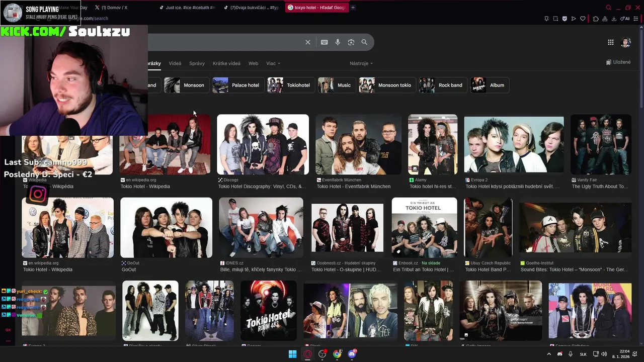Start voice search with microphone icon

(338, 42)
